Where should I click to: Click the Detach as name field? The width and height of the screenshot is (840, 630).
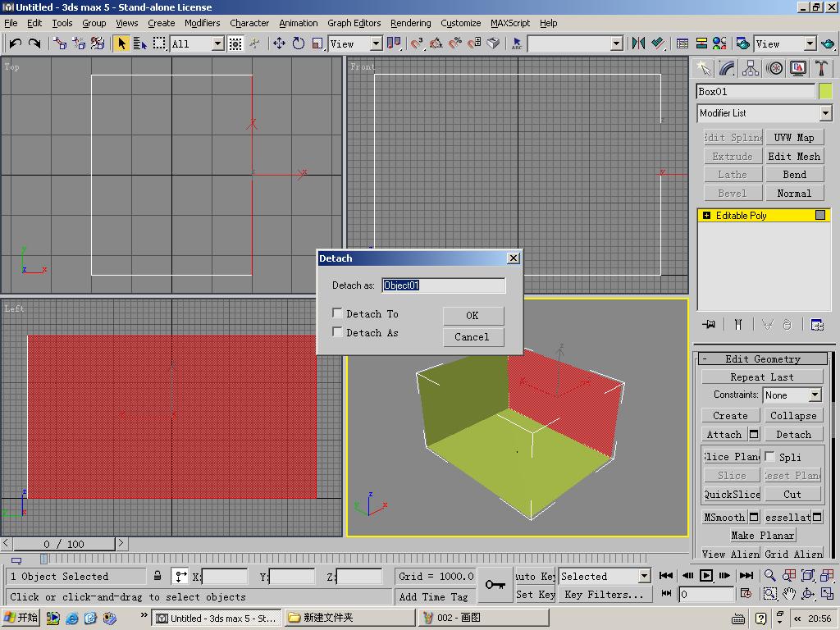tap(444, 285)
